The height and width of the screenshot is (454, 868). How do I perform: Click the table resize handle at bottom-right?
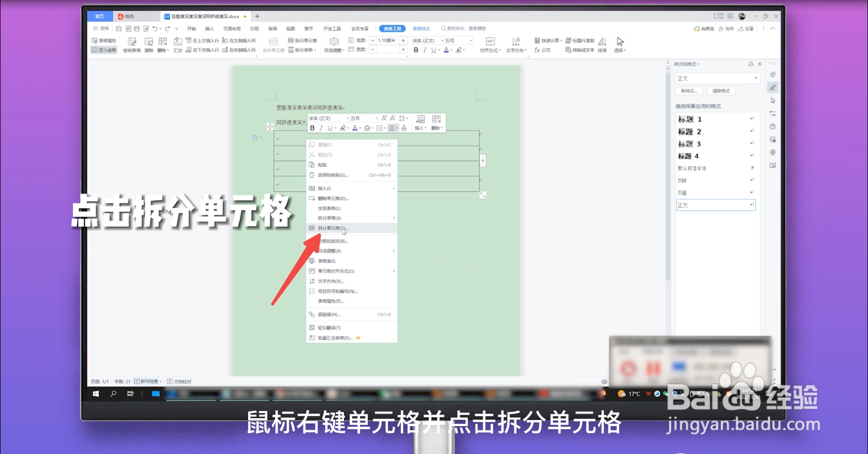[483, 195]
